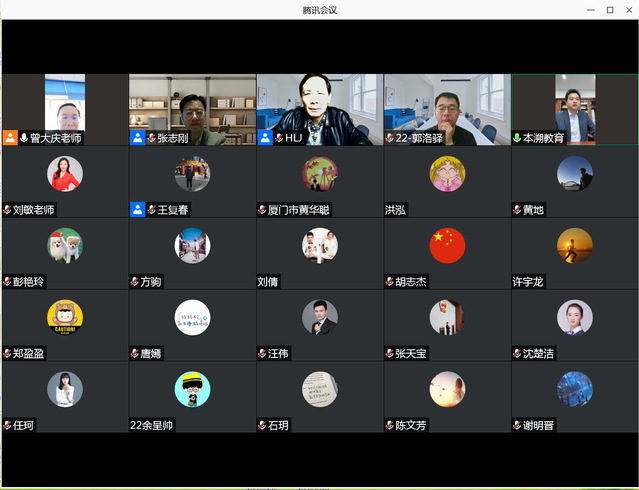The width and height of the screenshot is (639, 490).
Task: Click the 许宇龙 name label
Action: pos(528,282)
